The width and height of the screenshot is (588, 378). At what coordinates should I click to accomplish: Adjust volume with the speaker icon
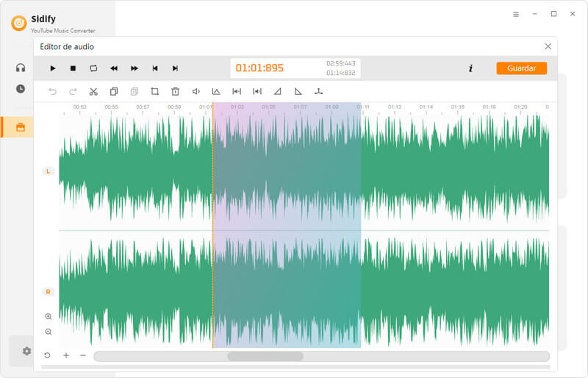tap(196, 92)
